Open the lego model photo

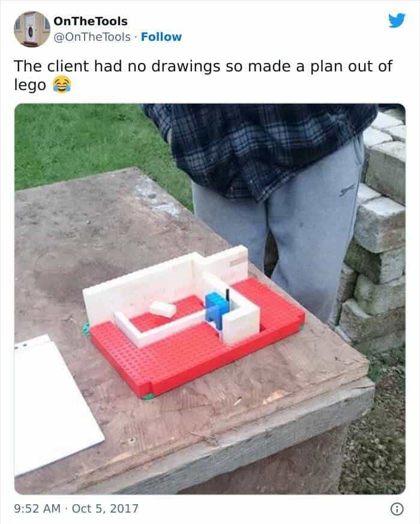pyautogui.click(x=210, y=299)
